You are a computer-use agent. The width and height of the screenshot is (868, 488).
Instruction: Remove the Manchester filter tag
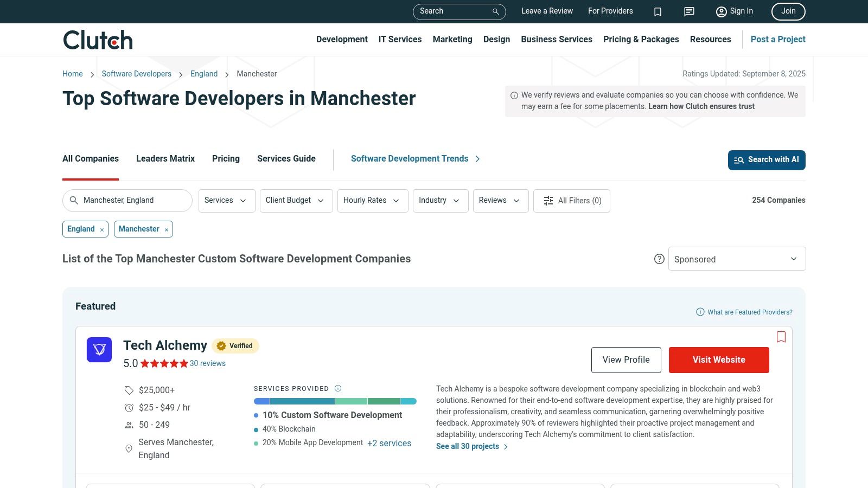point(167,230)
